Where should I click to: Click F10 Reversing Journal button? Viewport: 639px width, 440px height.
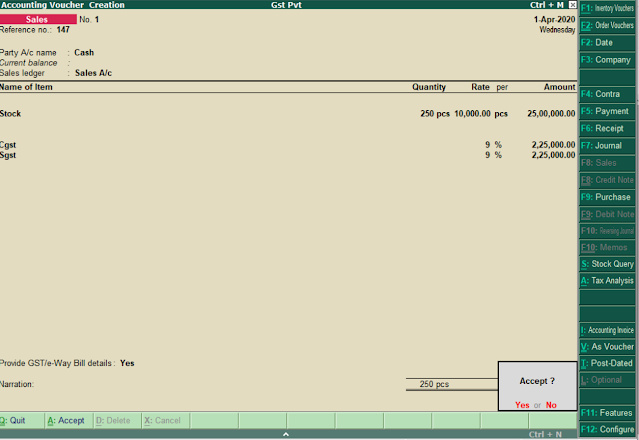[607, 231]
